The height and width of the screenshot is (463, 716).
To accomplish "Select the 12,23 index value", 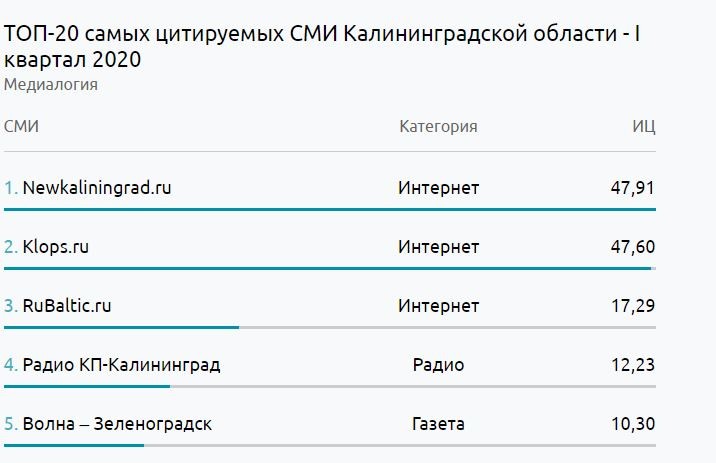I will click(x=632, y=365).
